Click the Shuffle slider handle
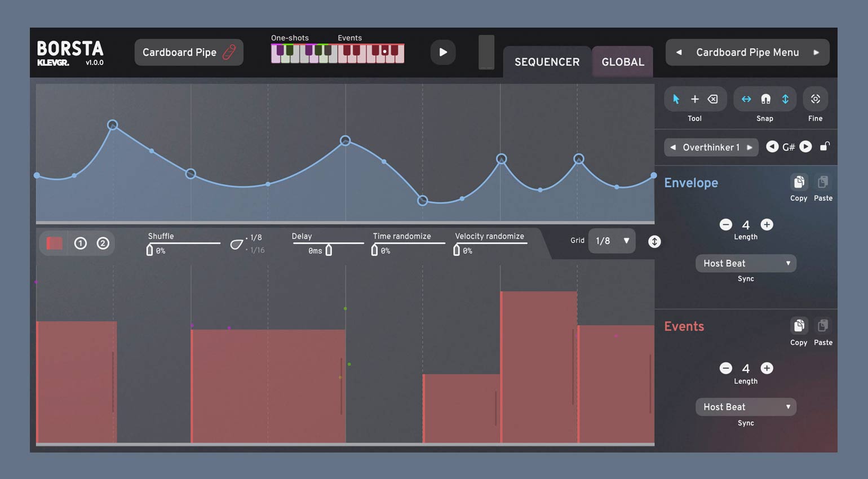Image resolution: width=868 pixels, height=479 pixels. [x=149, y=250]
